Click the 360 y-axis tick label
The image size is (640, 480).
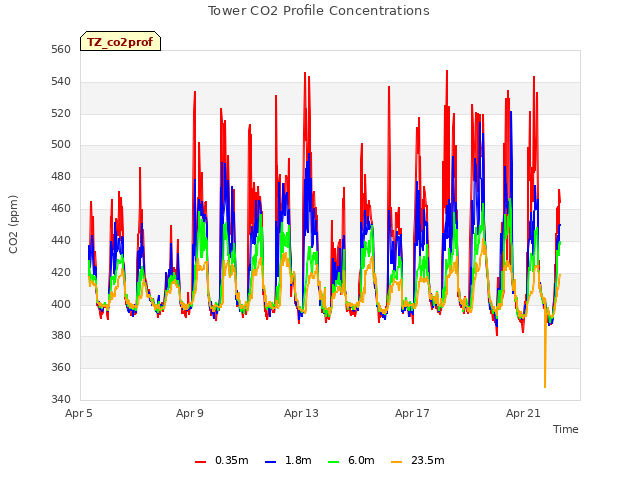(61, 367)
